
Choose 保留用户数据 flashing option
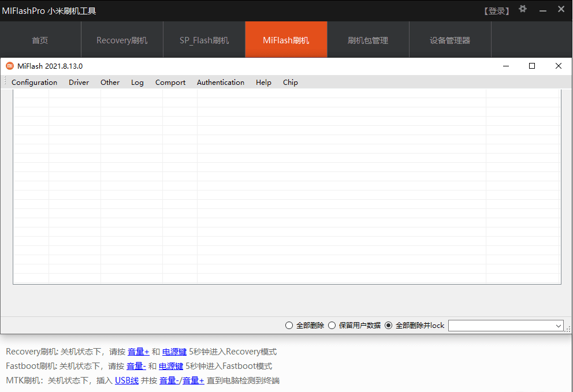[x=332, y=325]
